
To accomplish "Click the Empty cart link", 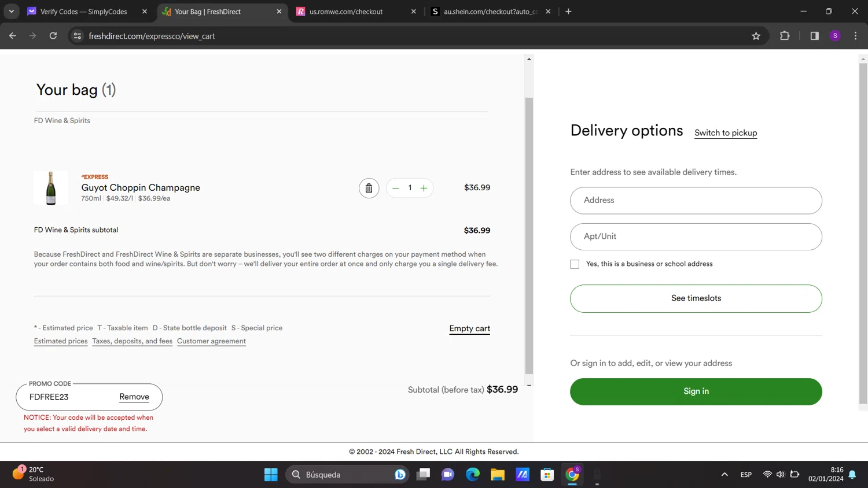I will pos(469,328).
